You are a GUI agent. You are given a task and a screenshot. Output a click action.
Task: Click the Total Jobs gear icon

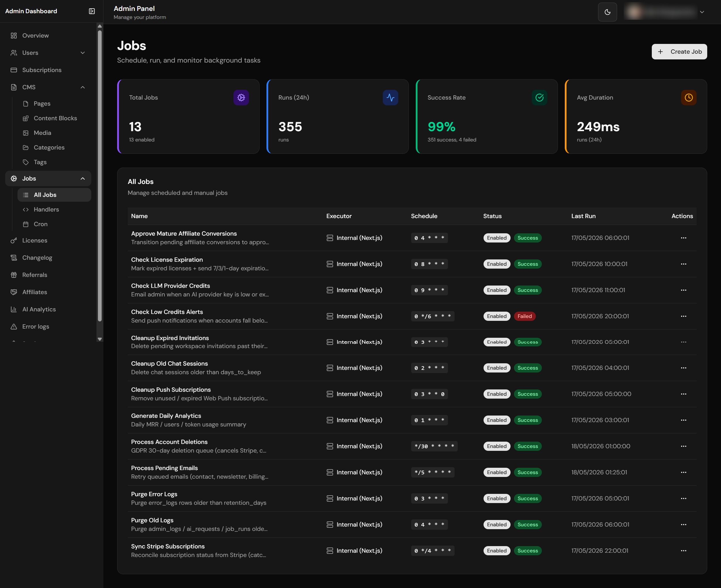(x=241, y=98)
